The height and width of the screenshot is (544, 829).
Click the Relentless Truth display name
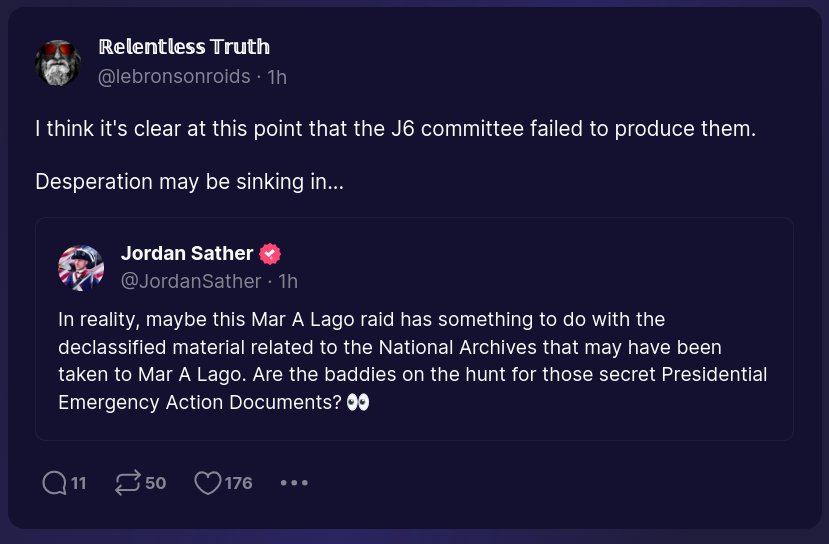[184, 47]
